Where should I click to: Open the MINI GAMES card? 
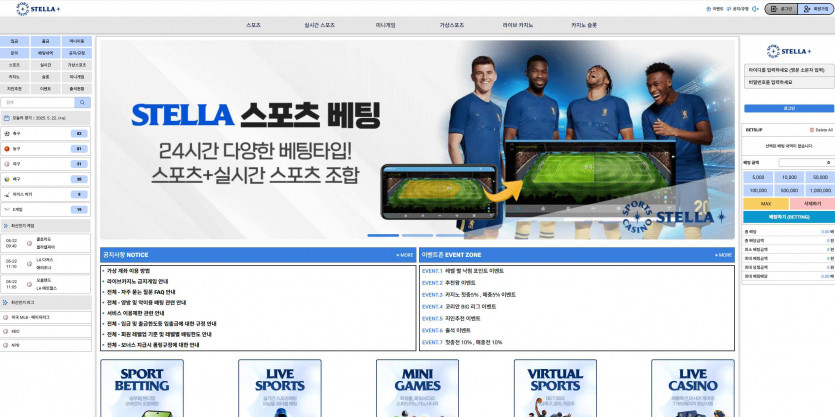pyautogui.click(x=418, y=388)
